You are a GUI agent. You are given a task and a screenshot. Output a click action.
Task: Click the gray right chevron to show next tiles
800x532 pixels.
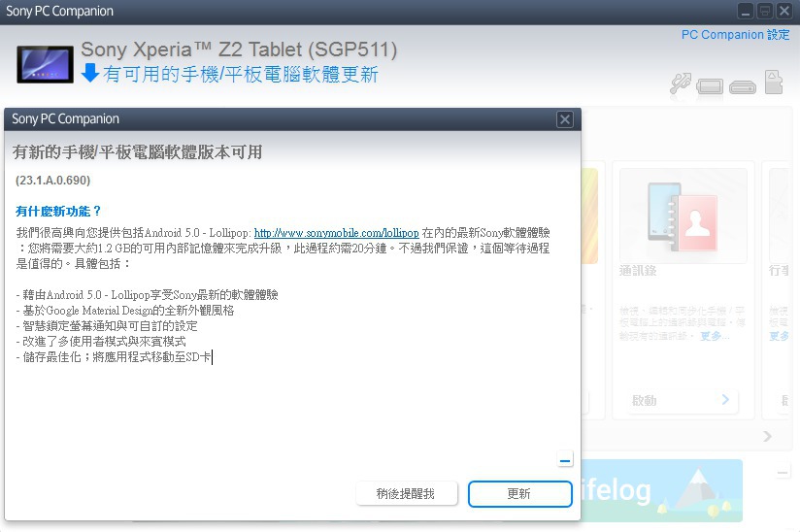pos(767,436)
